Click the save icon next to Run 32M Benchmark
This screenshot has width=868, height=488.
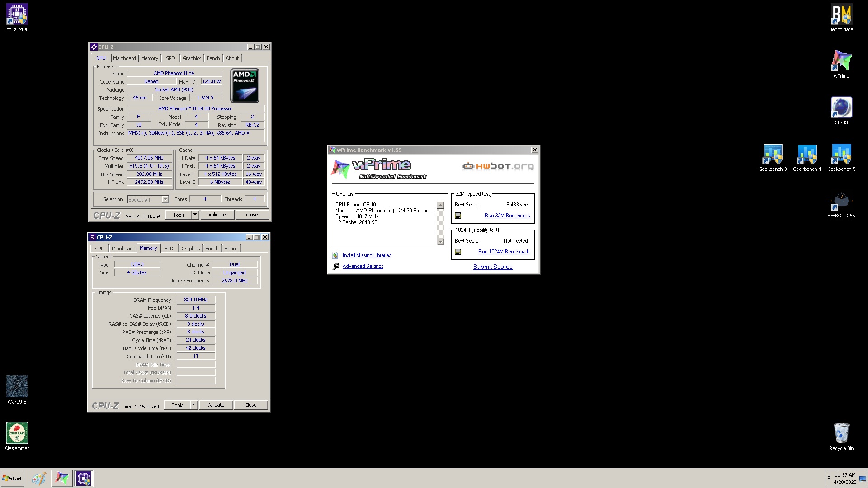coord(458,216)
